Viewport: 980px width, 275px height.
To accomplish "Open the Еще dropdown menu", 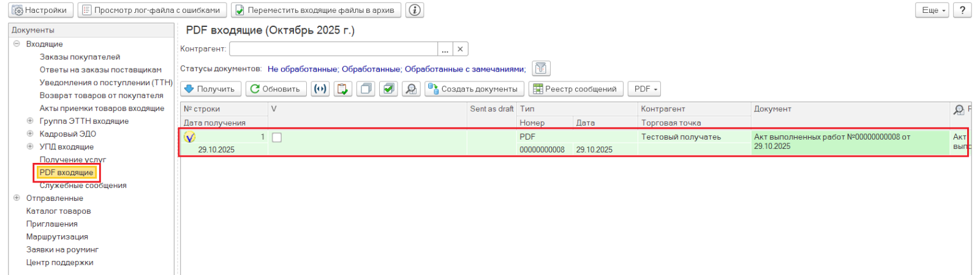I will (932, 10).
